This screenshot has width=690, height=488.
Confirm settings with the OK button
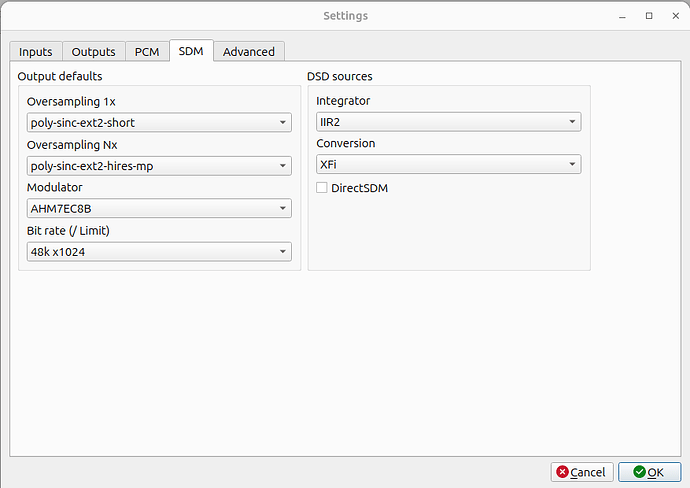650,472
